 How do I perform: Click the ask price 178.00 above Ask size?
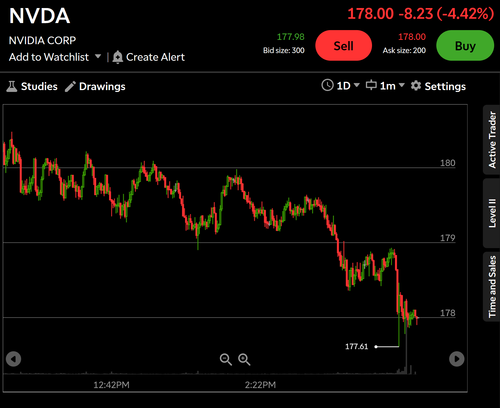412,37
